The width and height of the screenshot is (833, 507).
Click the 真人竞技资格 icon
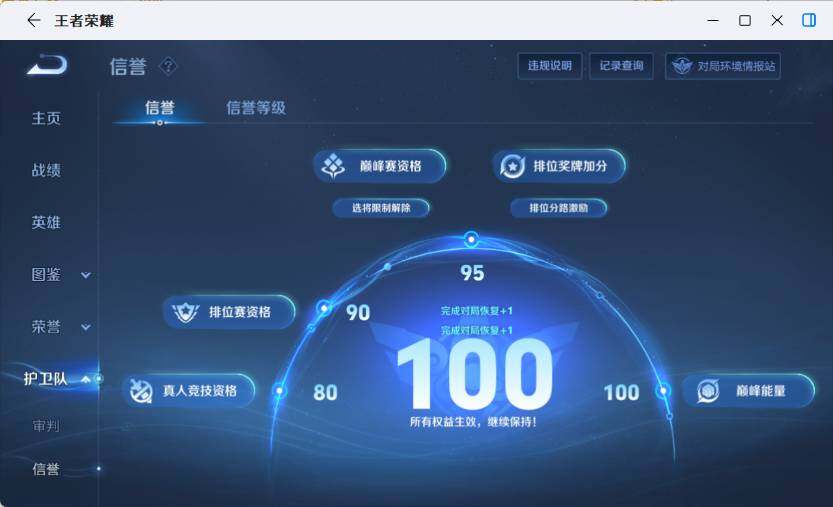point(141,391)
